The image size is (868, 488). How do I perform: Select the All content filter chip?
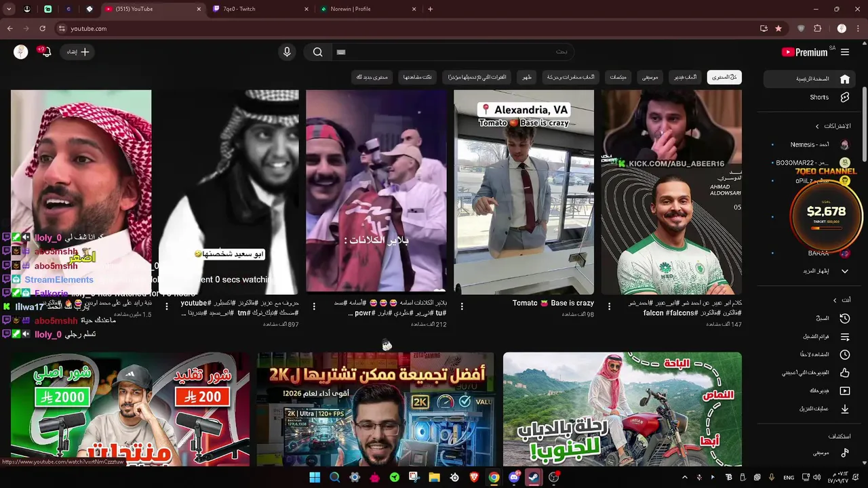coord(724,77)
